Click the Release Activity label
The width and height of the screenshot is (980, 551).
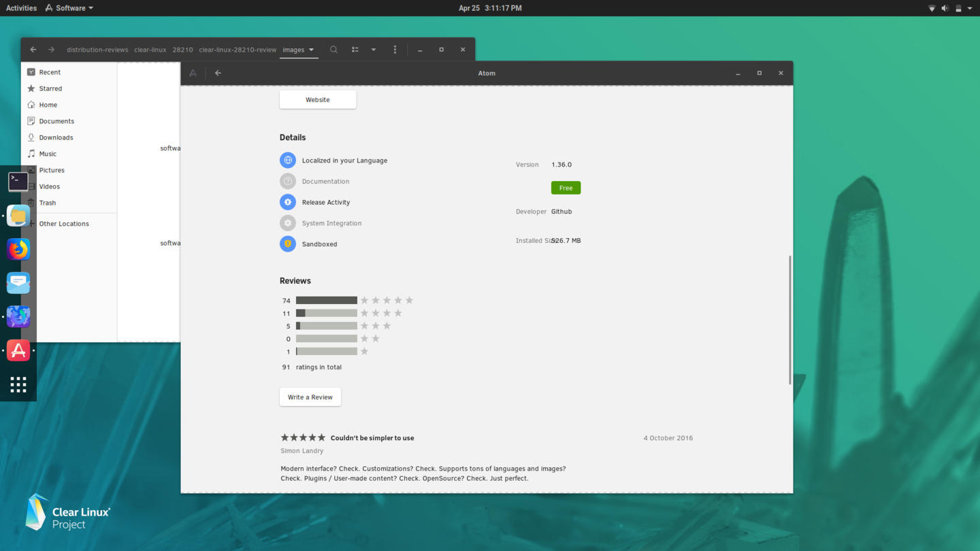coord(326,202)
